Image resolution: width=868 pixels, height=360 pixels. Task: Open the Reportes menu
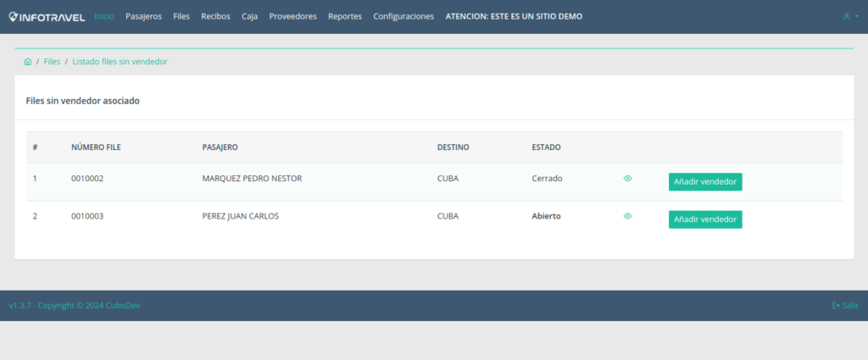pyautogui.click(x=345, y=17)
